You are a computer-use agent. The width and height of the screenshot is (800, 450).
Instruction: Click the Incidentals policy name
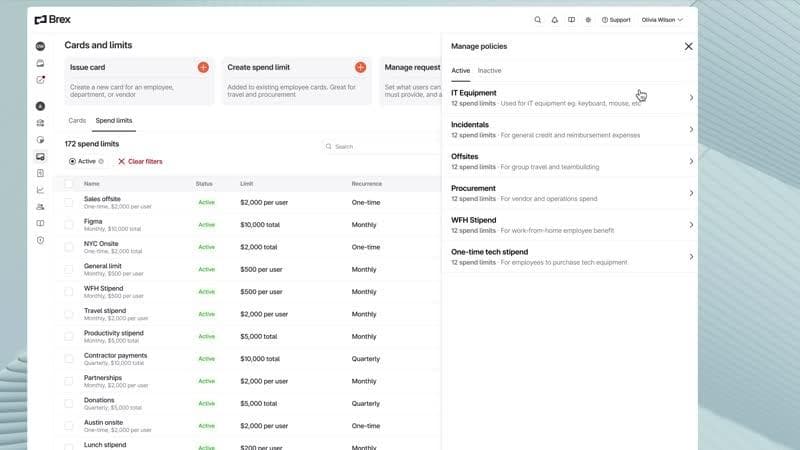tap(469, 124)
